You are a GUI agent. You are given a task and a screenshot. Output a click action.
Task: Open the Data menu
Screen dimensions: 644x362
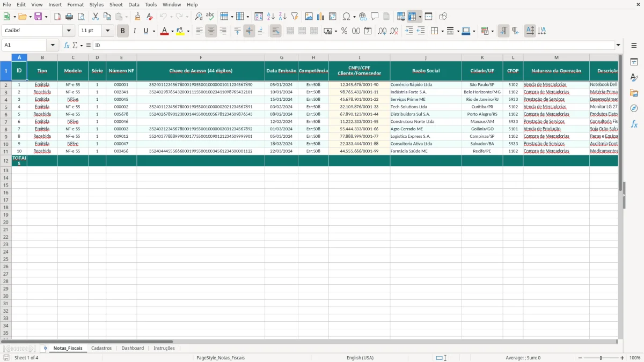tap(133, 4)
